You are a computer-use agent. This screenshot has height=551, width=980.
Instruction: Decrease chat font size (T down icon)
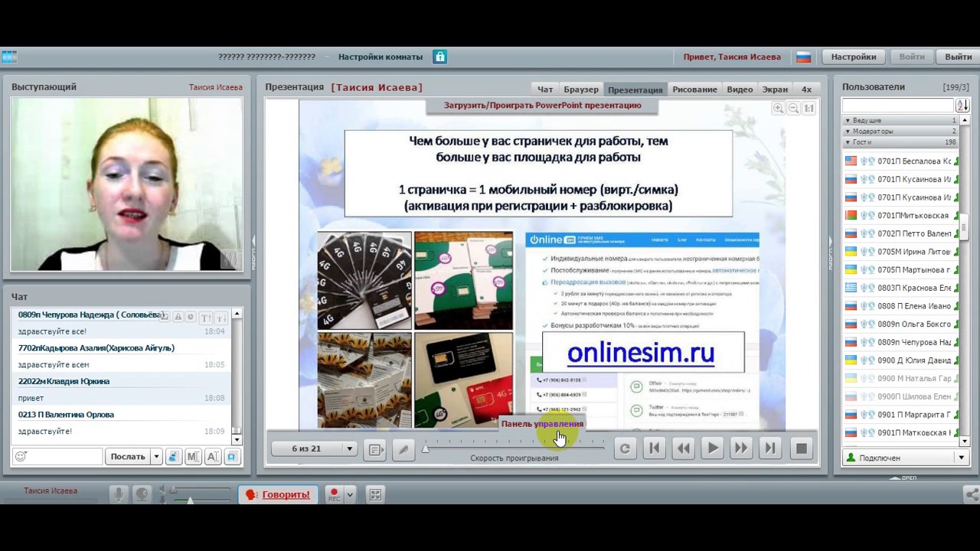[220, 318]
